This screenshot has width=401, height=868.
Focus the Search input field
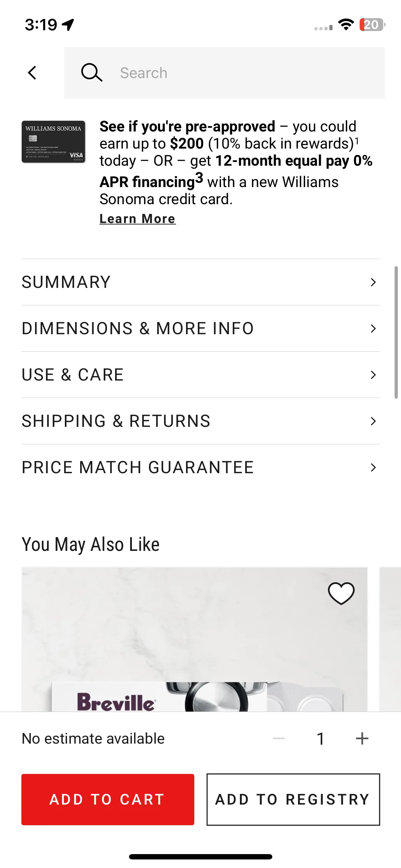225,73
